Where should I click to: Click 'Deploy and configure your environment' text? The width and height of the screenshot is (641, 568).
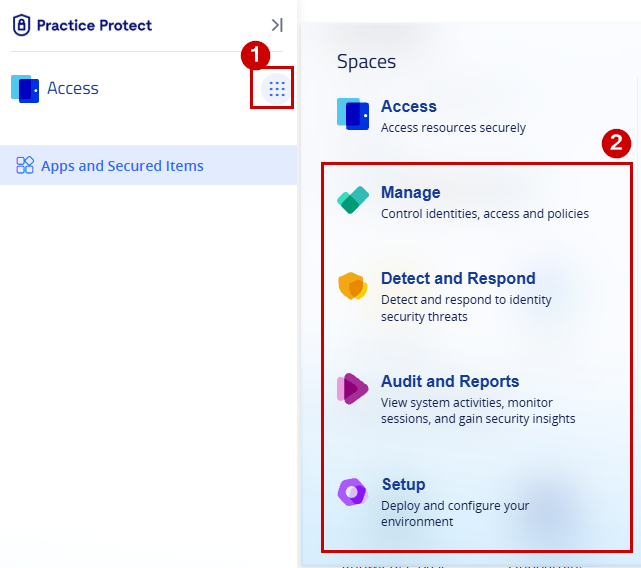pos(455,514)
